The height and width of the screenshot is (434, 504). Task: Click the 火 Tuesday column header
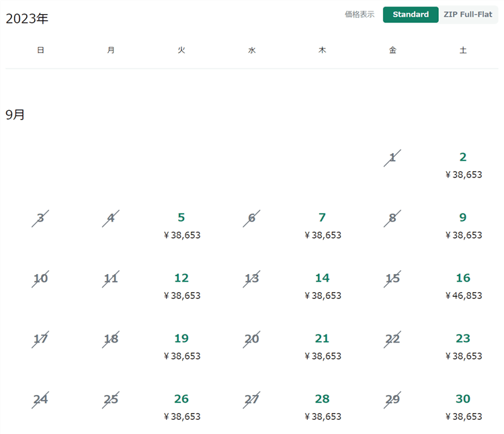[x=181, y=50]
